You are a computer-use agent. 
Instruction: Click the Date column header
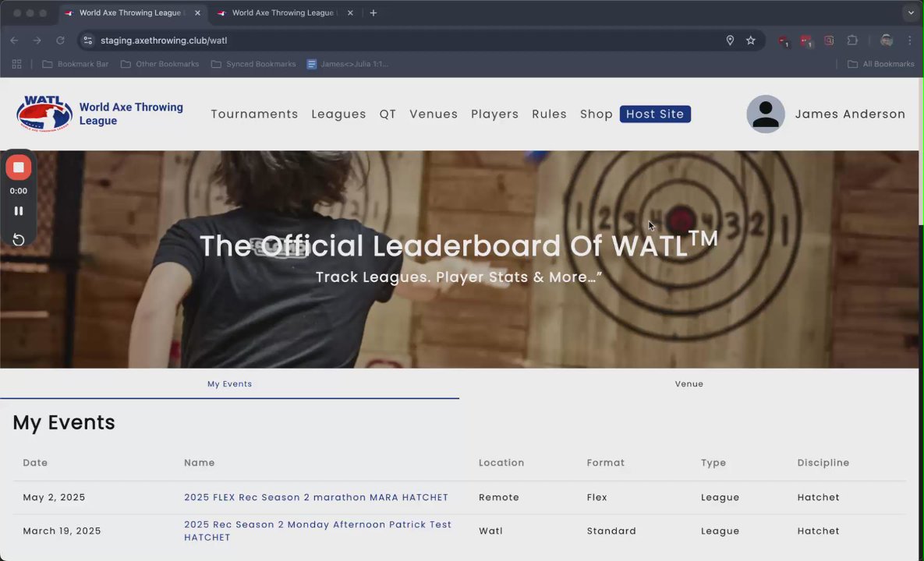coord(35,463)
